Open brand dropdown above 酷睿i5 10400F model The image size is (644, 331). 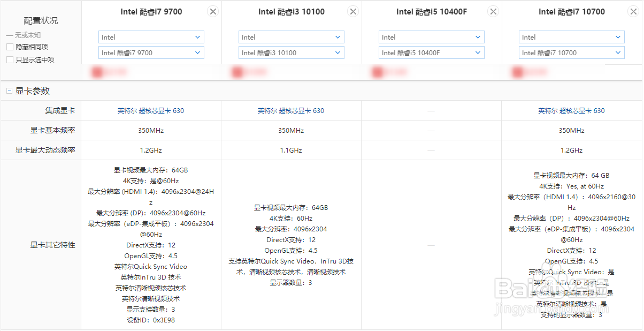tap(432, 37)
